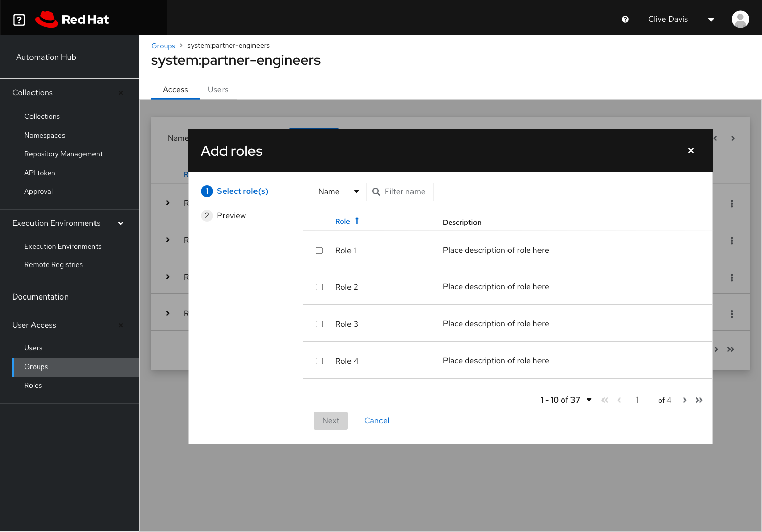Open Remote Registries in the sidebar
Image resolution: width=762 pixels, height=532 pixels.
point(53,264)
